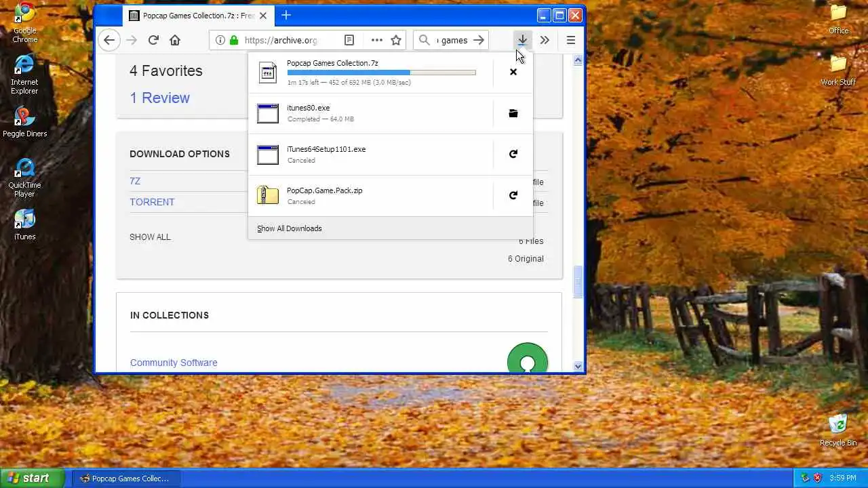This screenshot has width=868, height=488.
Task: Open the Windows start menu
Action: click(x=33, y=478)
